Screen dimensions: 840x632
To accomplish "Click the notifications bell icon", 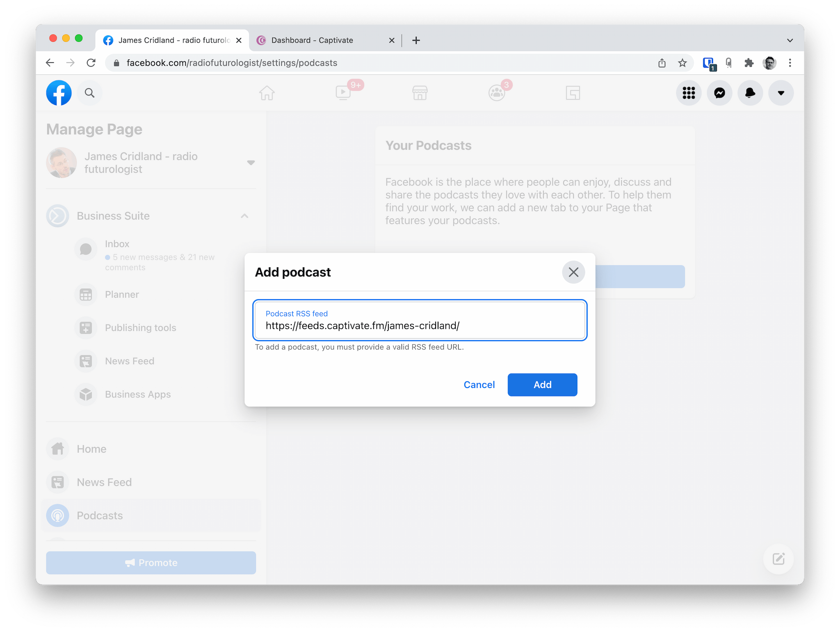I will pos(750,92).
